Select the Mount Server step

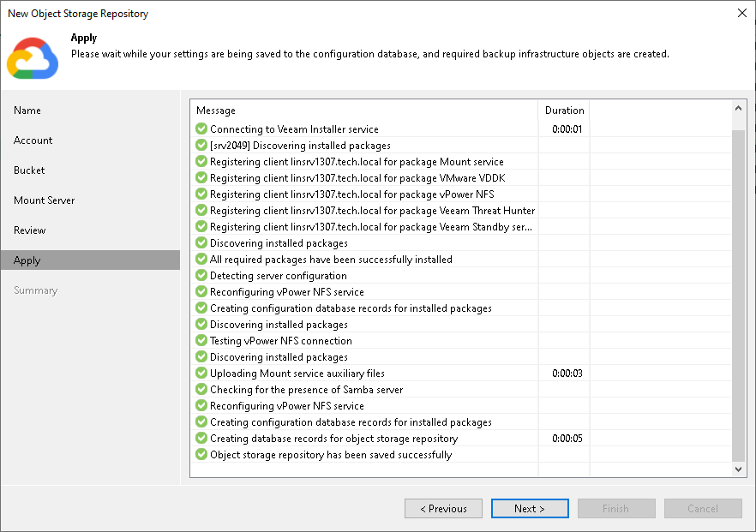tap(44, 200)
